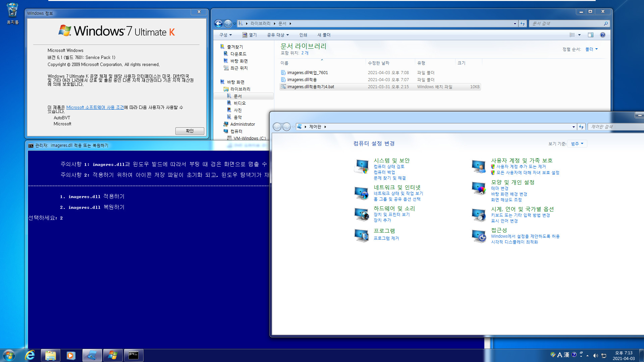Viewport: 644px width, 362px height.
Task: Toggle the preview pane in the Explorer toolbar
Action: tap(591, 35)
